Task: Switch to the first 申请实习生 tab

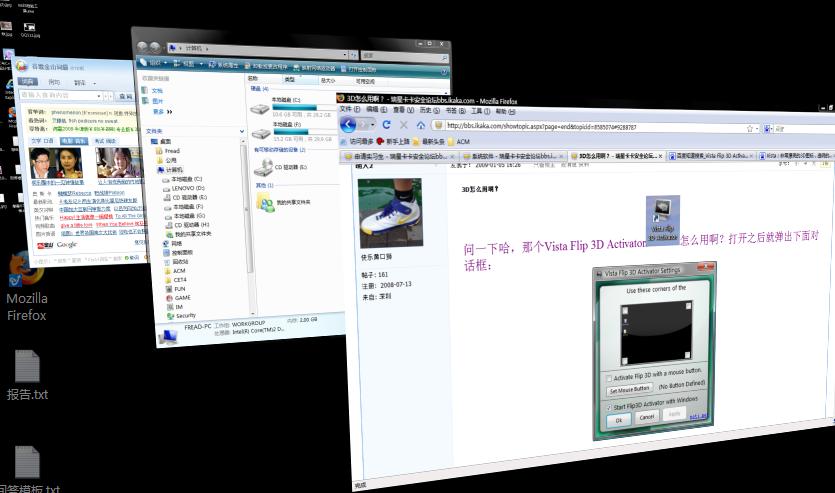Action: coord(399,157)
